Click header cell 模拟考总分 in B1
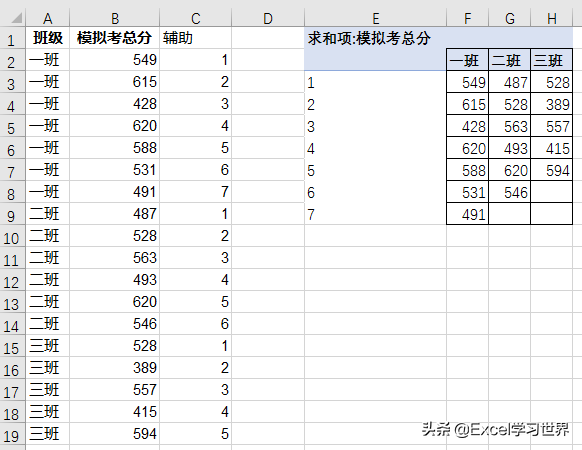This screenshot has width=582, height=450. (114, 38)
